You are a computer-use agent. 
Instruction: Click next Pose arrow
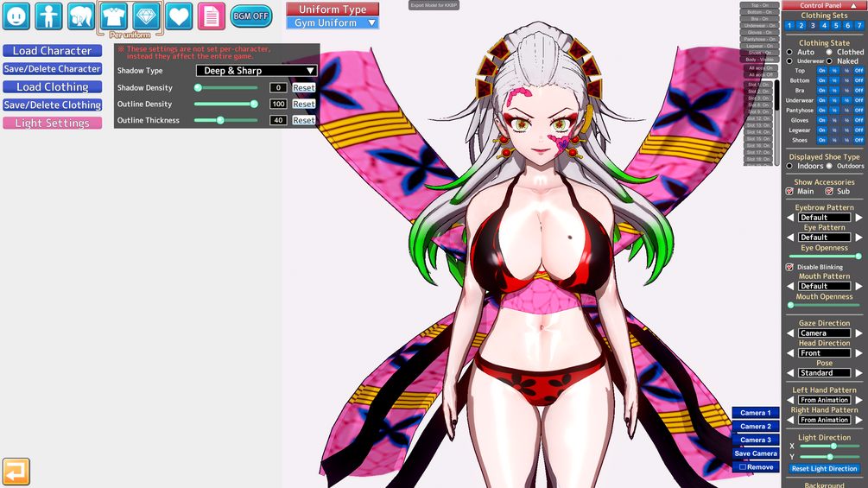(858, 373)
